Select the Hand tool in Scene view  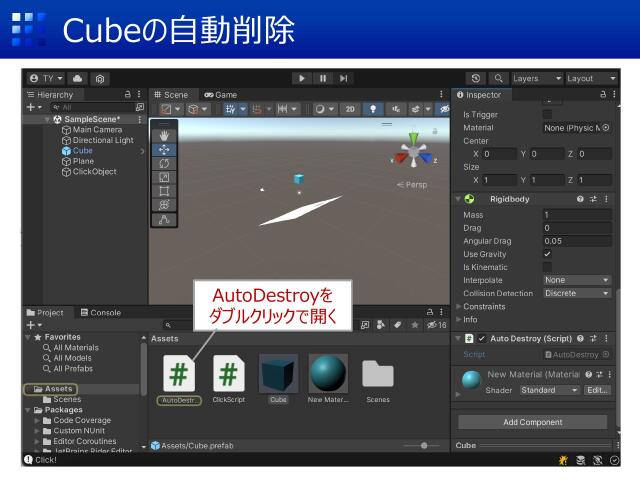click(164, 135)
